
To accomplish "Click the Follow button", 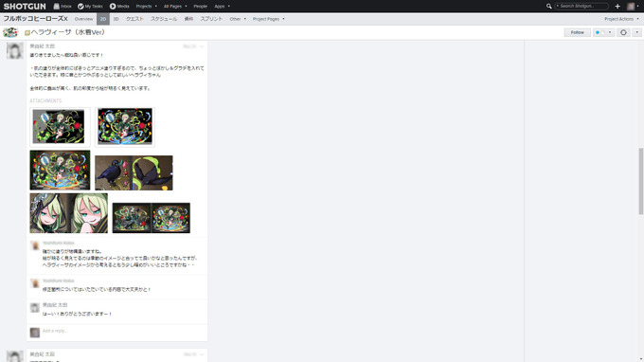I will click(577, 32).
